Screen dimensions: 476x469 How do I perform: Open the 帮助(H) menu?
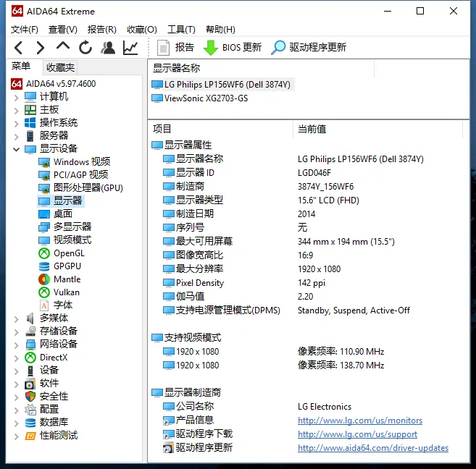click(x=220, y=30)
